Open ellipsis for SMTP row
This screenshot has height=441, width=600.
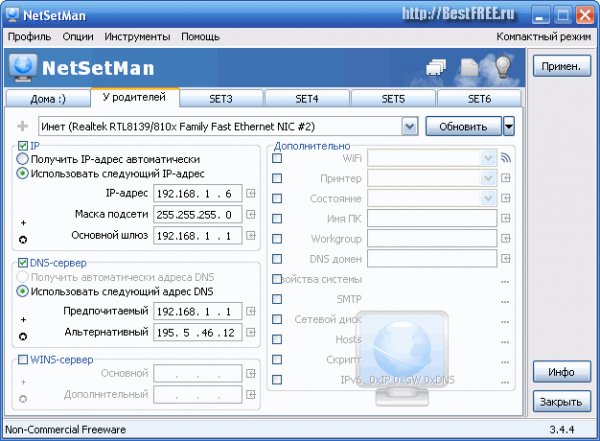click(x=505, y=302)
